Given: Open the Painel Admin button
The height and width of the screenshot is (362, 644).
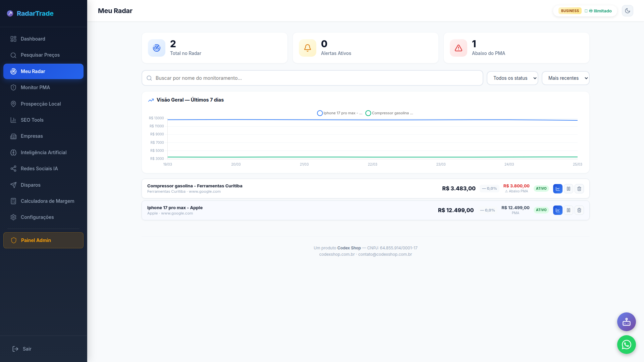Looking at the screenshot, I should tap(43, 240).
